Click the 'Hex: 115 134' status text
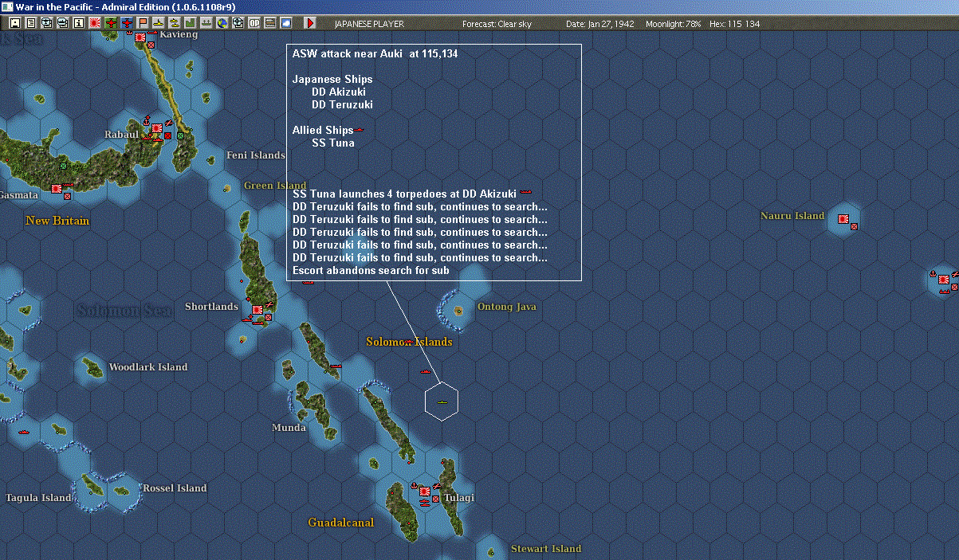 click(733, 24)
